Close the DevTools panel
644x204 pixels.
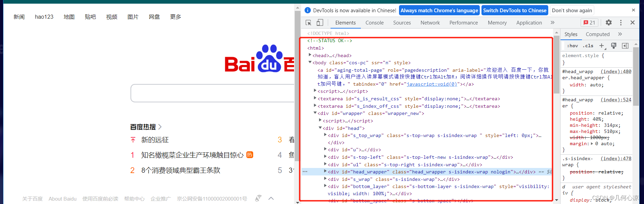pos(632,22)
